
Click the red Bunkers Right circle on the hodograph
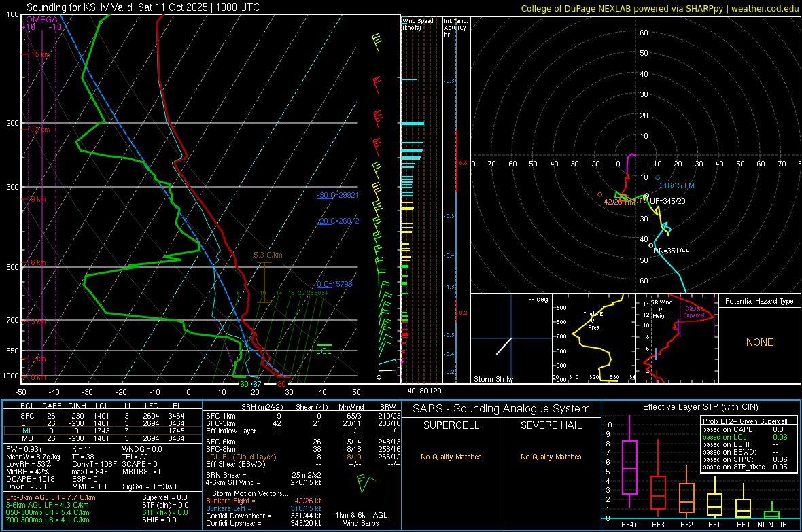[600, 194]
